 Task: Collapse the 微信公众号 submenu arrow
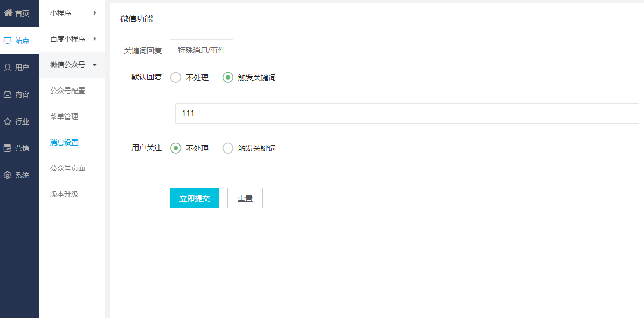coord(95,65)
